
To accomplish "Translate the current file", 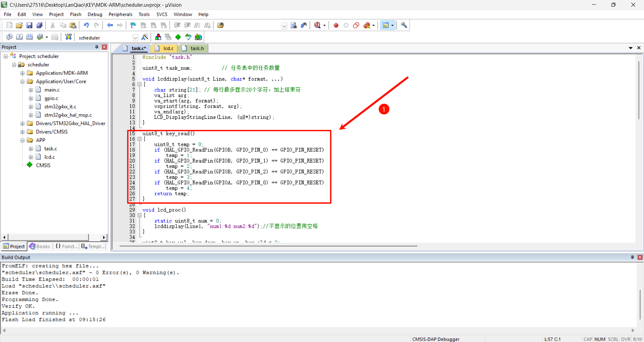I will 9,37.
